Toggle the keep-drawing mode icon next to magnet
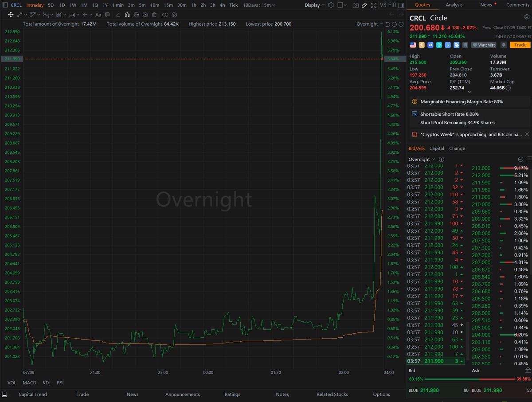This screenshot has height=402, width=532. point(136,15)
